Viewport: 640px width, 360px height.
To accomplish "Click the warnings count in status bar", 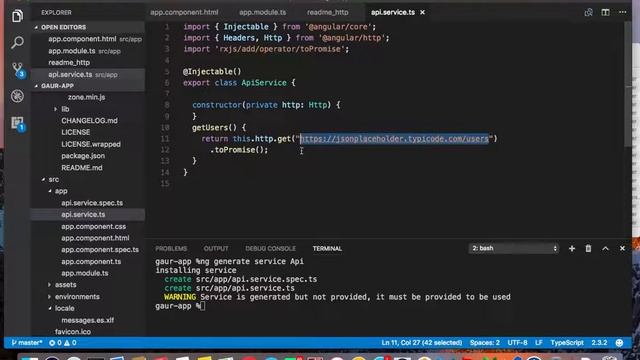I will 69,343.
